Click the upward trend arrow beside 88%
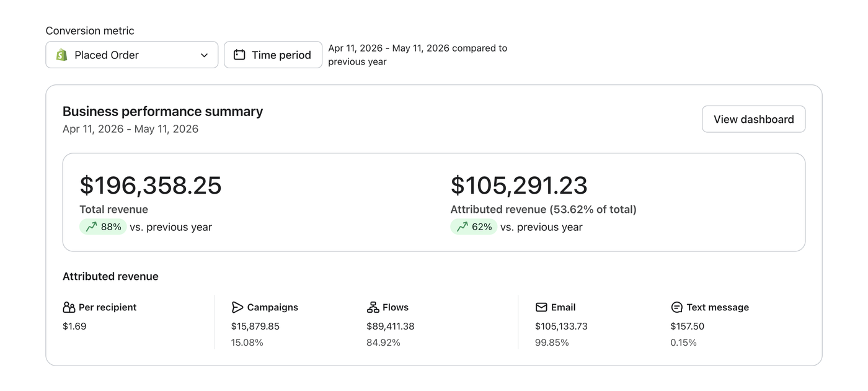Screen dimensions: 868x391 coord(91,227)
